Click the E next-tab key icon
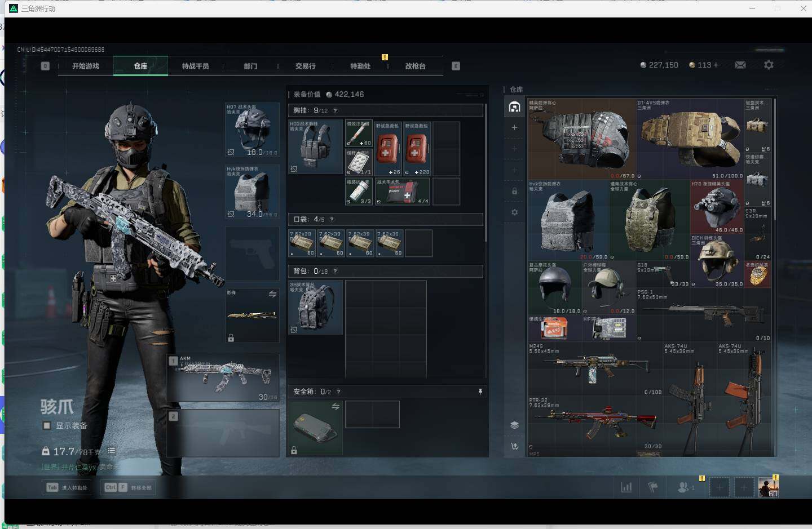This screenshot has height=529, width=812. pos(456,66)
